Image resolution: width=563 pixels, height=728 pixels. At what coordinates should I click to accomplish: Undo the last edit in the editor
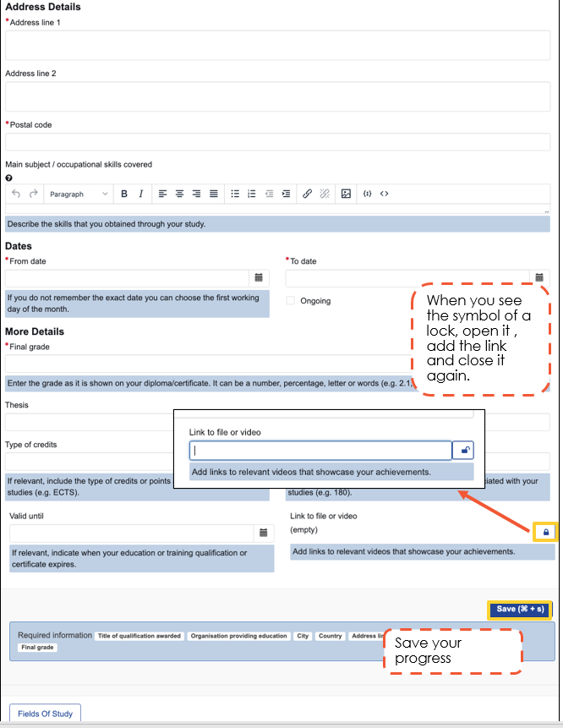tap(16, 194)
